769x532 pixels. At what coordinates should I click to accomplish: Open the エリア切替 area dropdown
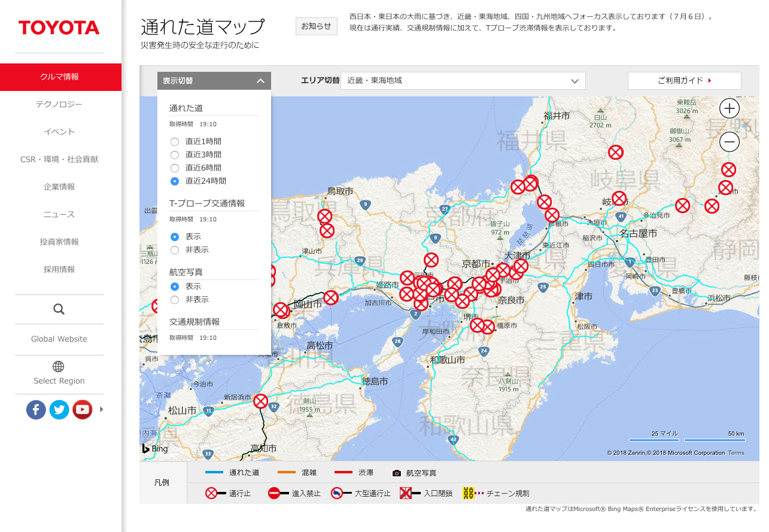point(463,81)
